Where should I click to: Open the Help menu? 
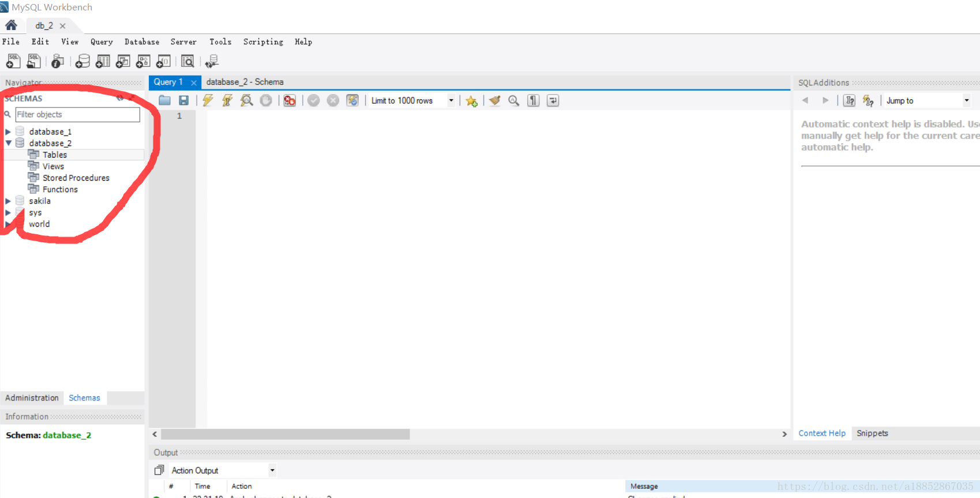click(303, 42)
